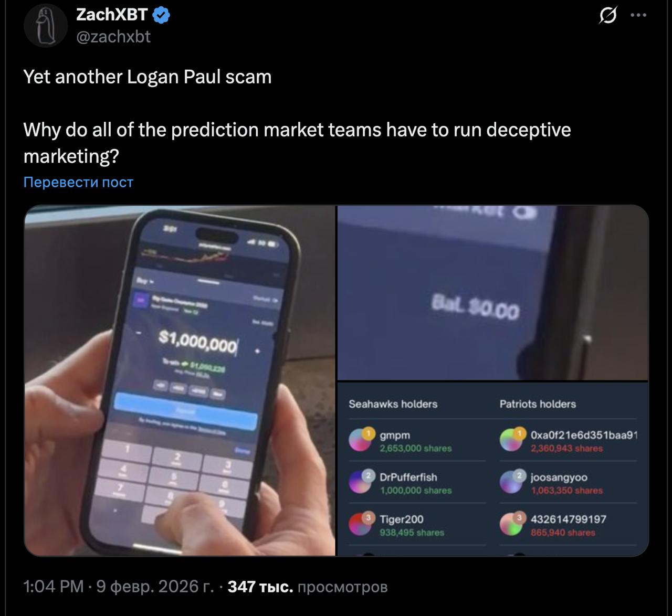Open the Bal. $0.00 close-up image
The height and width of the screenshot is (616, 672).
pyautogui.click(x=492, y=292)
